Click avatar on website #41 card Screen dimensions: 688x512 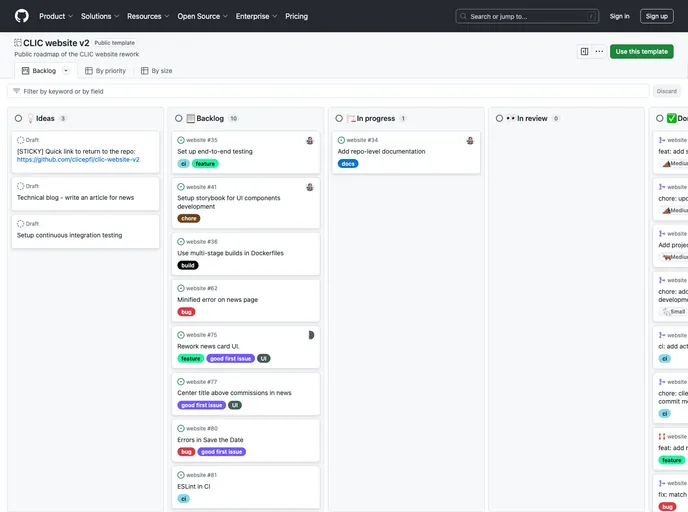[x=310, y=187]
